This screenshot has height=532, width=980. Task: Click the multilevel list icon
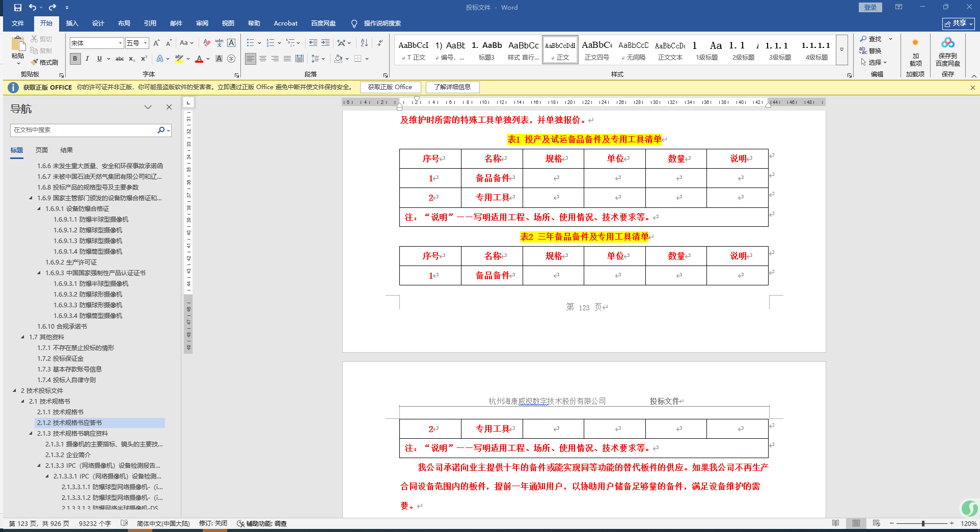290,43
